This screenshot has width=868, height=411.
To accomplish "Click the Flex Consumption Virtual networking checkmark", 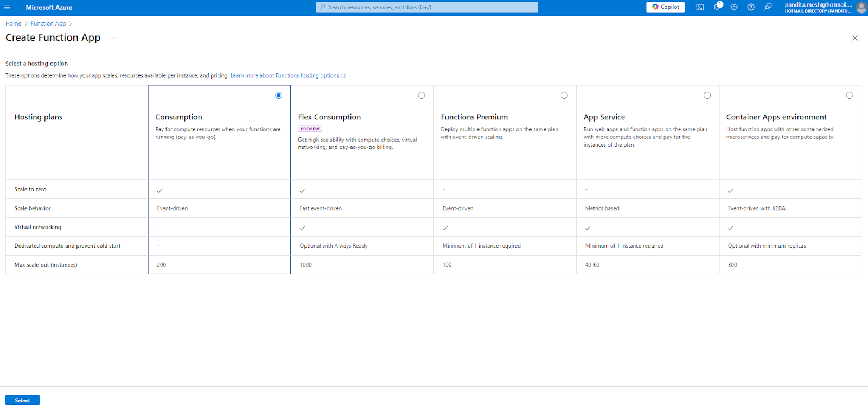I will point(302,229).
